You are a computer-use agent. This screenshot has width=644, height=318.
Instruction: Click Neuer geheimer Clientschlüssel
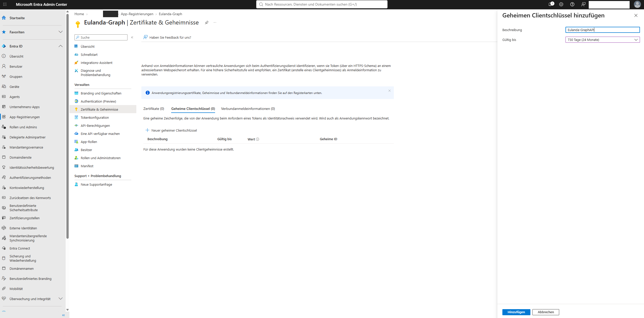click(x=171, y=130)
